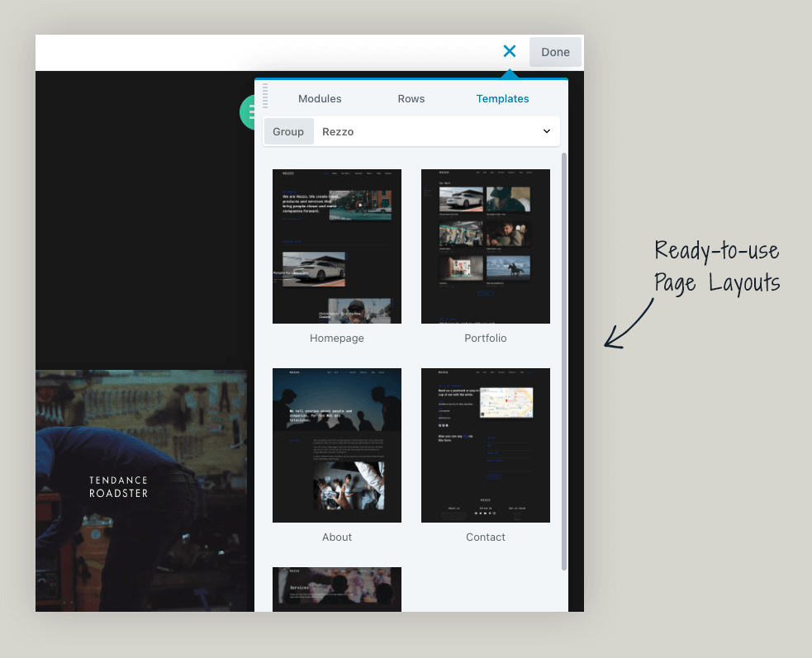The image size is (812, 658).
Task: Click the templates panel scrollbar
Action: pyautogui.click(x=564, y=362)
